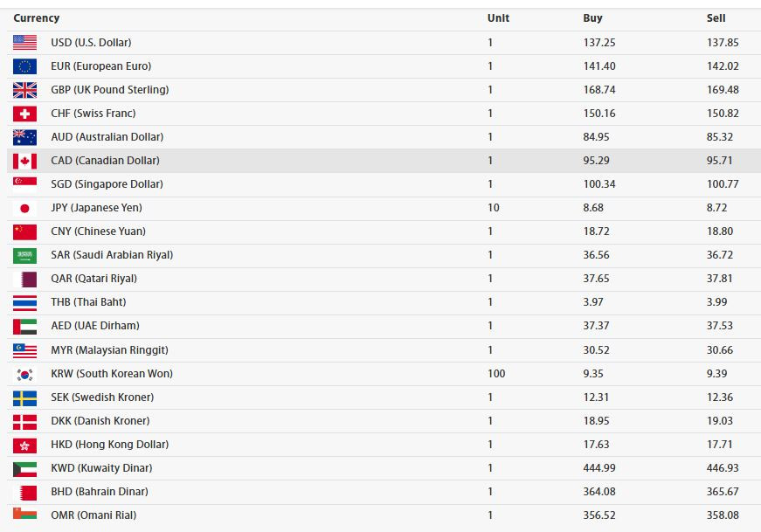Select the UK Union Jack flag

click(x=24, y=90)
